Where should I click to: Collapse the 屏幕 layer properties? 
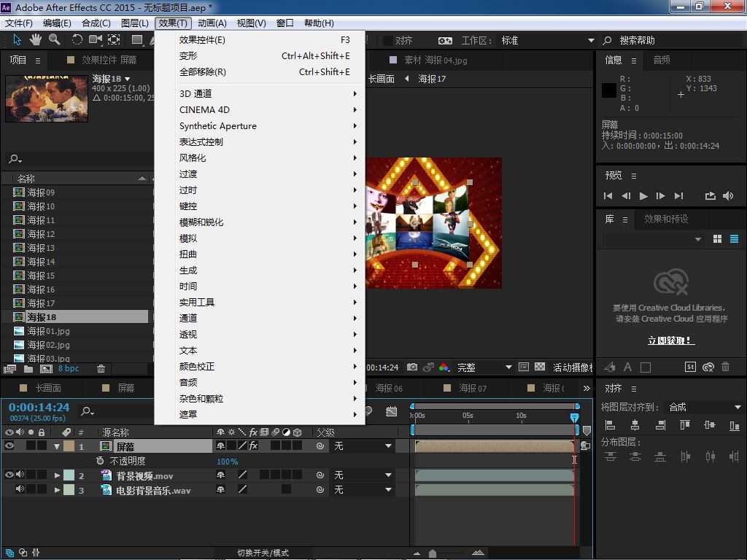click(57, 447)
